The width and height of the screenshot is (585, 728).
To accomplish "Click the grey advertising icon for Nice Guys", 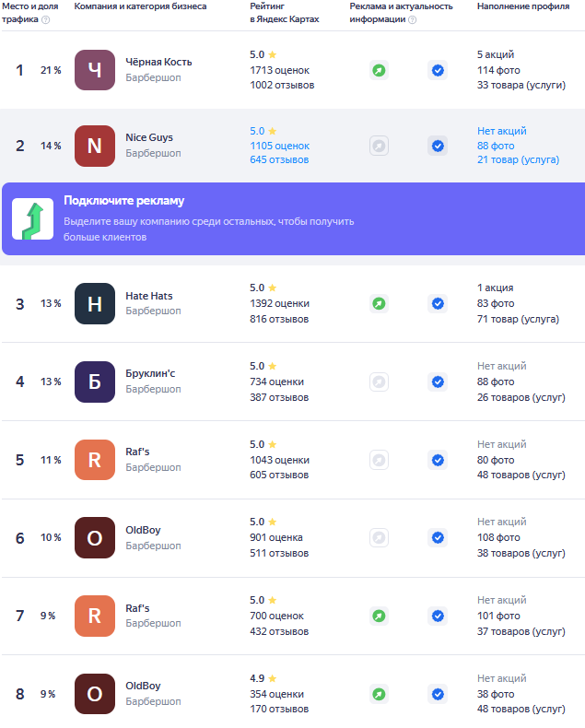I will point(379,146).
